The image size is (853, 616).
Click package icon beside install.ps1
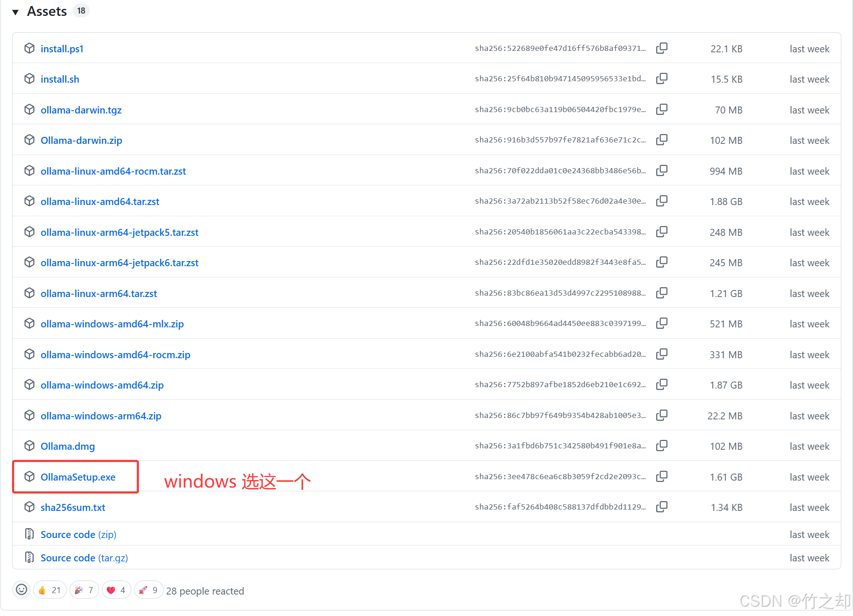point(29,48)
